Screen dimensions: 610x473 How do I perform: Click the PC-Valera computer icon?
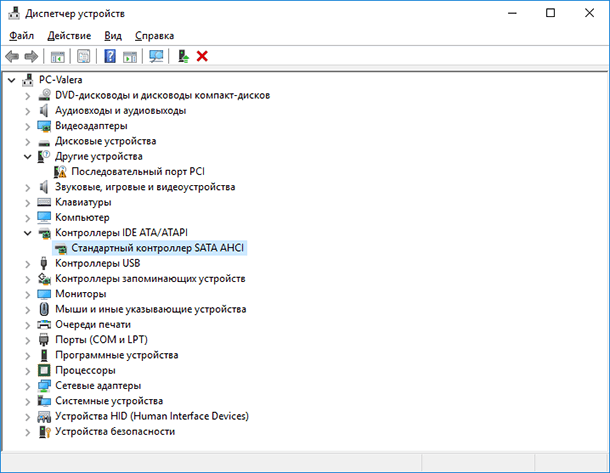tap(28, 80)
